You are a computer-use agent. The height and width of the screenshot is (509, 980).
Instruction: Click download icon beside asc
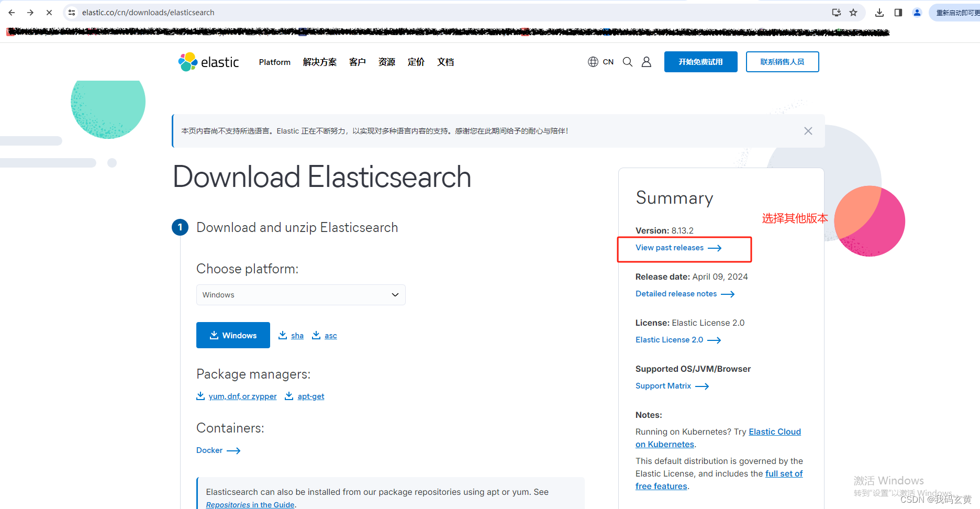[316, 335]
